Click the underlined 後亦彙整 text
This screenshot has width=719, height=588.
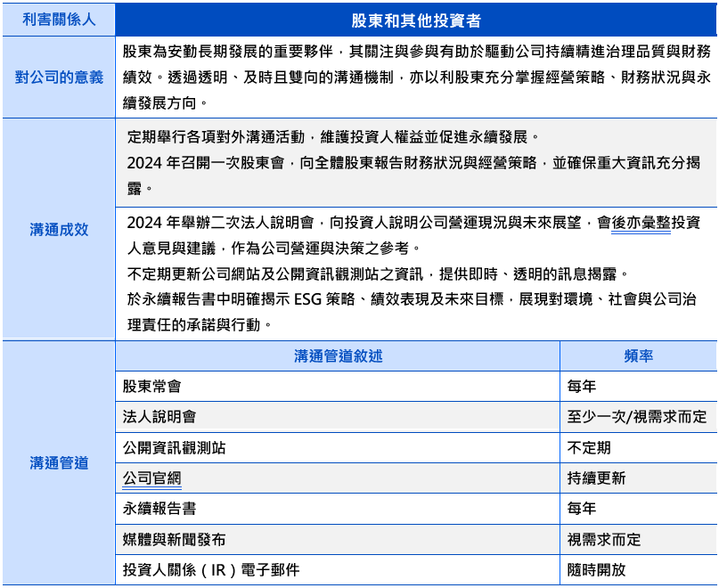coord(641,223)
